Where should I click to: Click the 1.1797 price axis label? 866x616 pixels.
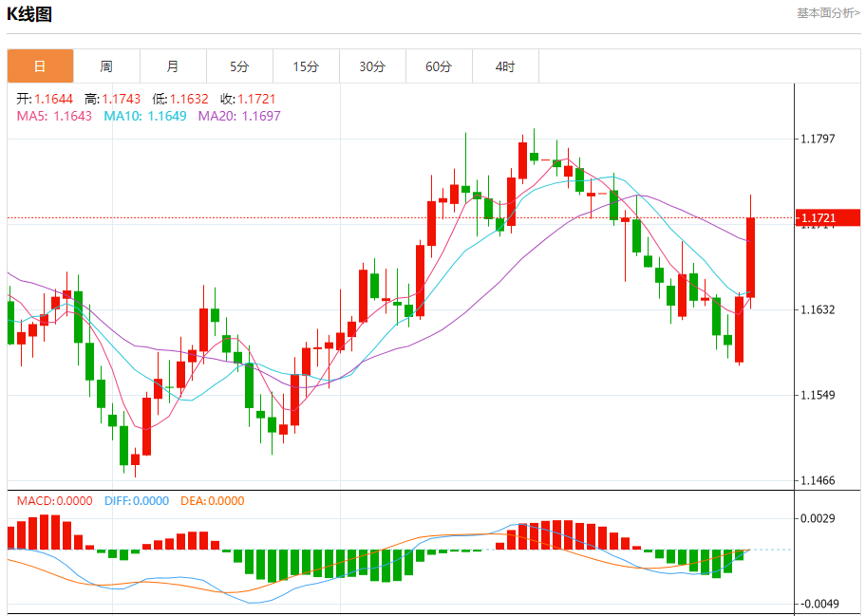[818, 140]
